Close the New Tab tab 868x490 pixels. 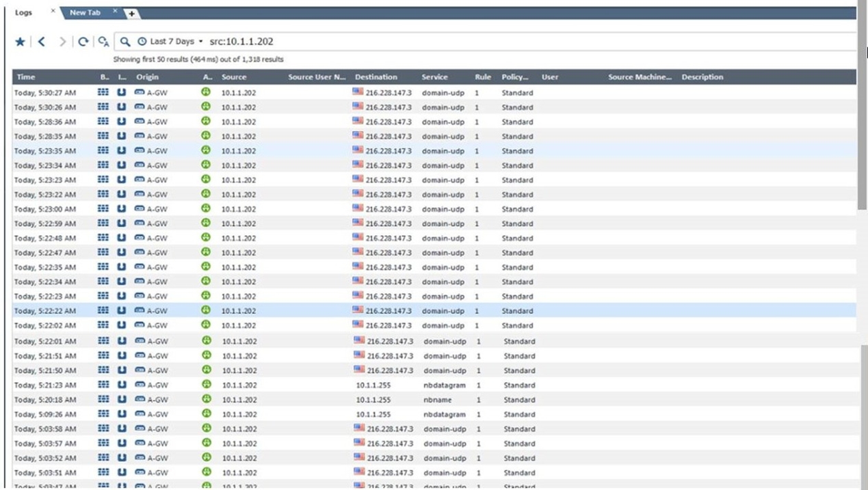(x=115, y=12)
